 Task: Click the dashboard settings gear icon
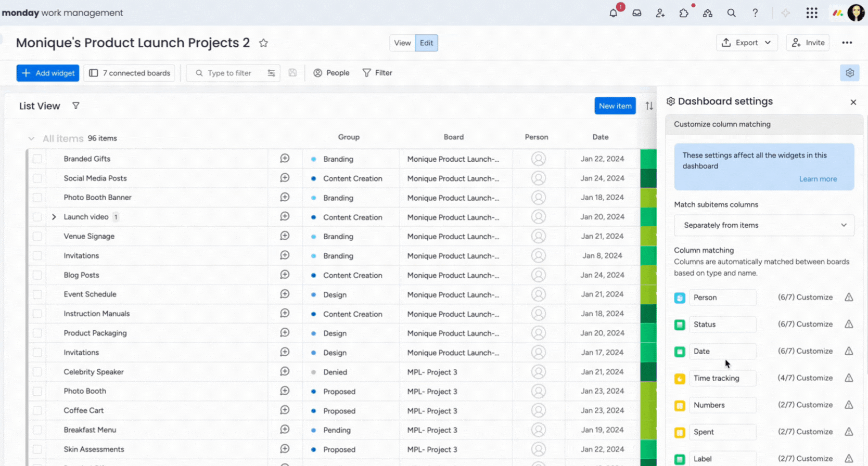click(850, 73)
